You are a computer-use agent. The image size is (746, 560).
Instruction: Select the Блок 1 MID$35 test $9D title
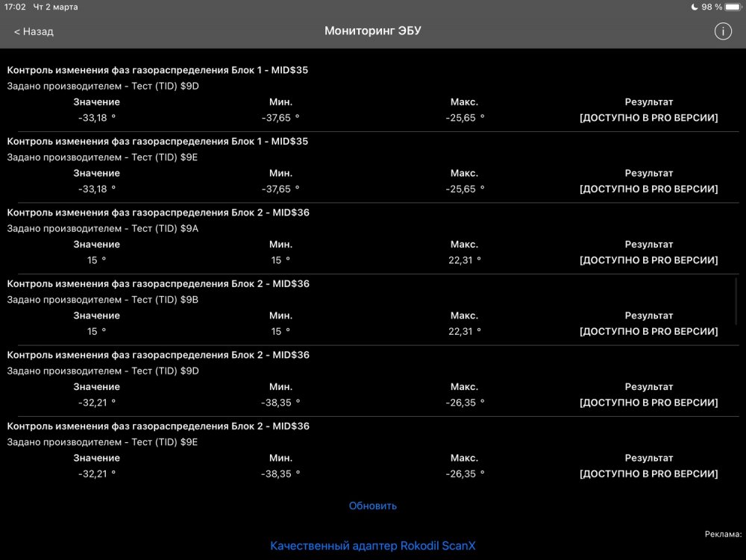click(157, 70)
